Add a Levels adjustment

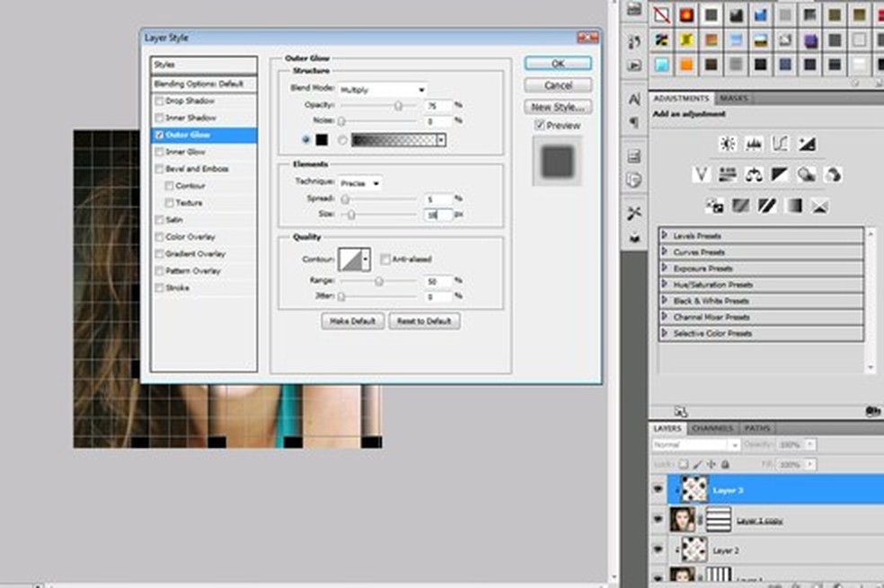click(754, 144)
